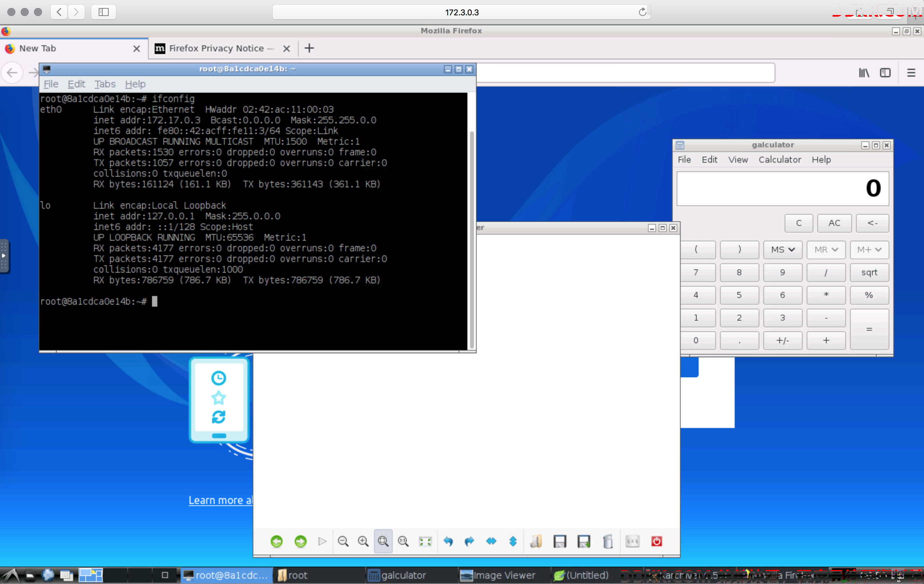Go to the next image in Image Viewer

[x=300, y=541]
